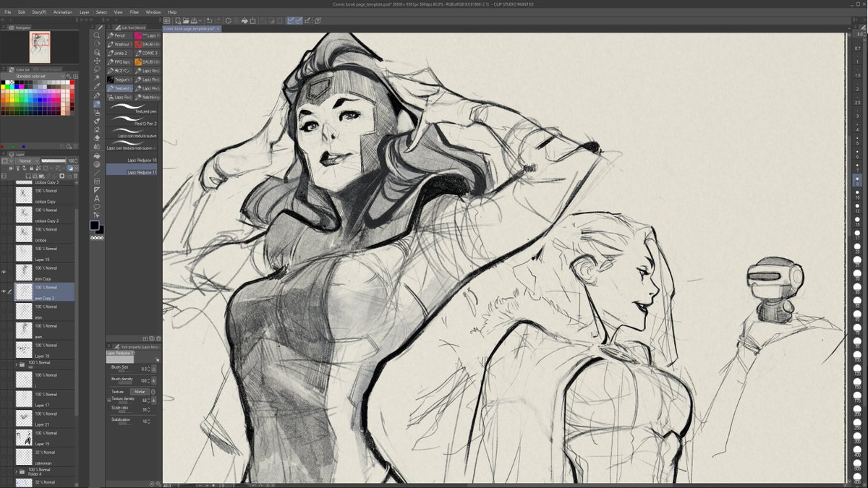Toggle lock layer icon in Layer panel

(x=31, y=168)
